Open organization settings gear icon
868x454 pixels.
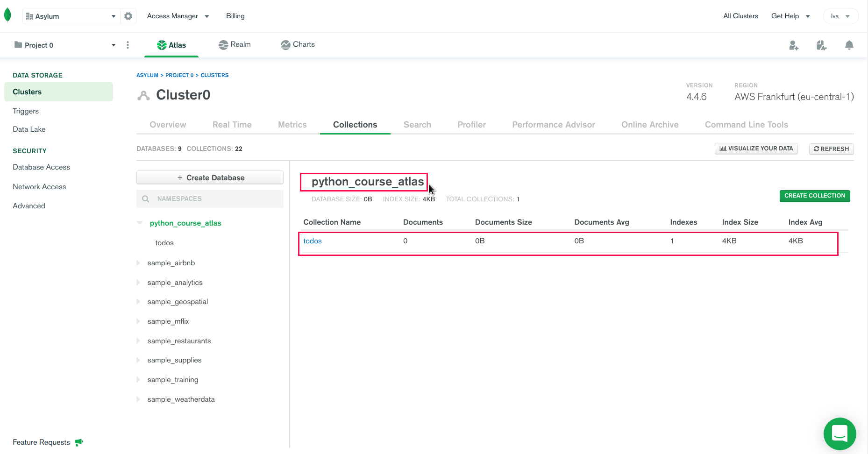click(128, 16)
